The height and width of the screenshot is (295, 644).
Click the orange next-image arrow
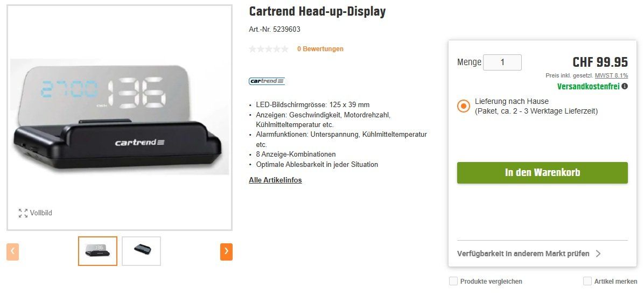point(226,251)
